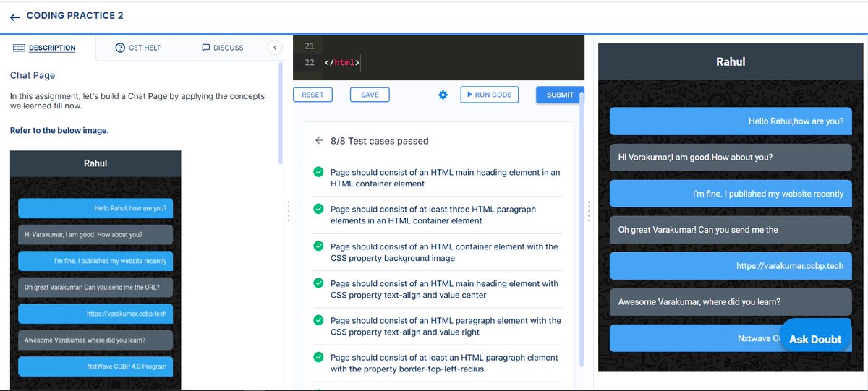
Task: Click the 'Chat Page' heading text
Action: (x=33, y=75)
